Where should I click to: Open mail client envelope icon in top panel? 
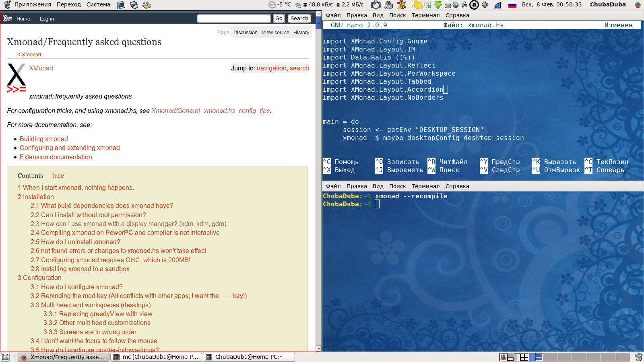pyautogui.click(x=147, y=5)
